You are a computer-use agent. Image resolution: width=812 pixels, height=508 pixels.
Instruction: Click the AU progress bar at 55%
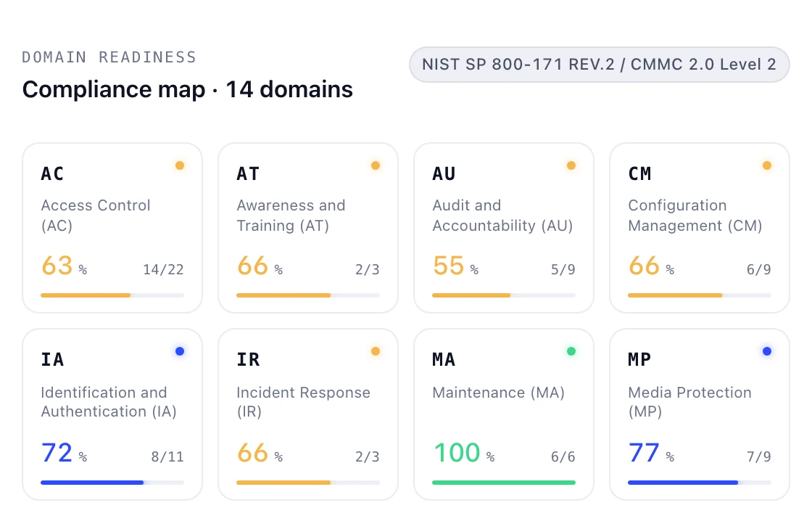(x=504, y=295)
